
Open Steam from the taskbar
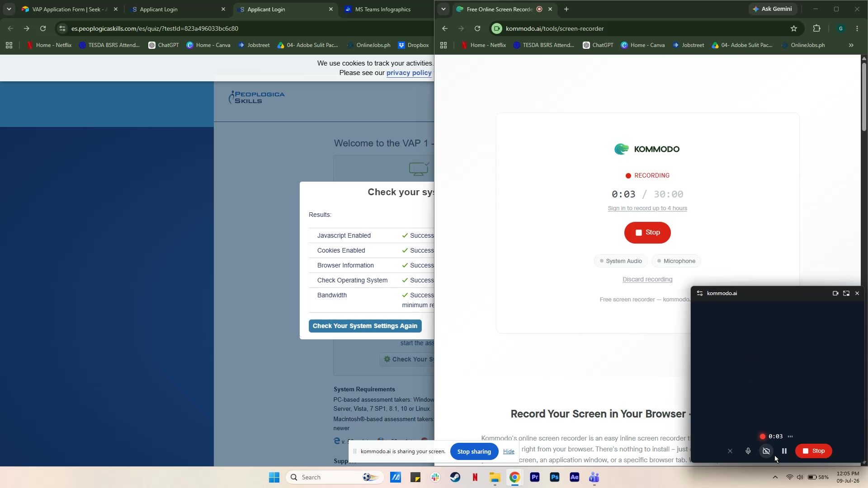click(x=455, y=477)
